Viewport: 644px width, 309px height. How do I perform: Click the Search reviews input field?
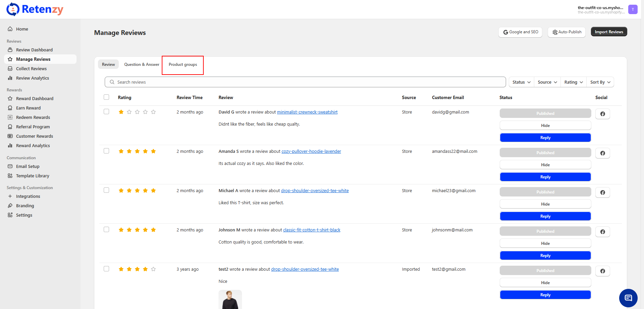(305, 82)
